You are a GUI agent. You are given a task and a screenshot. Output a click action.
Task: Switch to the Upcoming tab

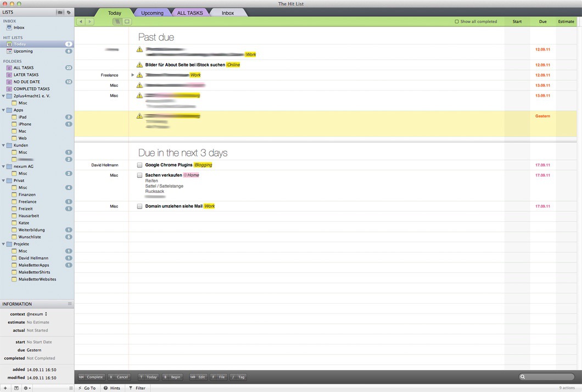[x=152, y=13]
